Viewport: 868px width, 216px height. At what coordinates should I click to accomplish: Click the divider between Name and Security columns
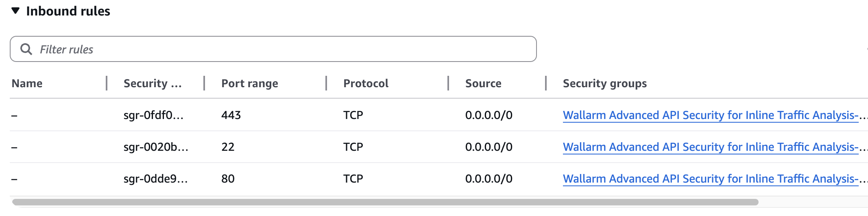[x=107, y=83]
